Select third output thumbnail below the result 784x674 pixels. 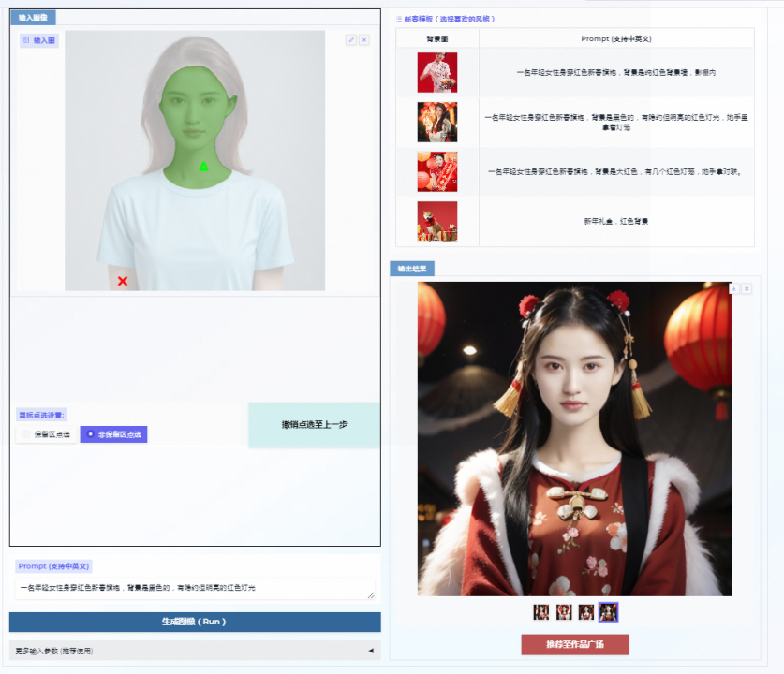tap(586, 612)
